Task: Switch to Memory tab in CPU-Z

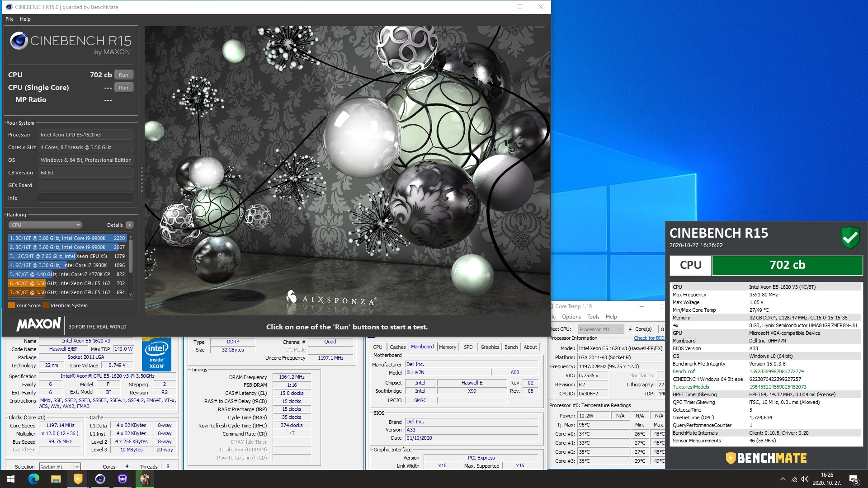Action: (x=448, y=347)
